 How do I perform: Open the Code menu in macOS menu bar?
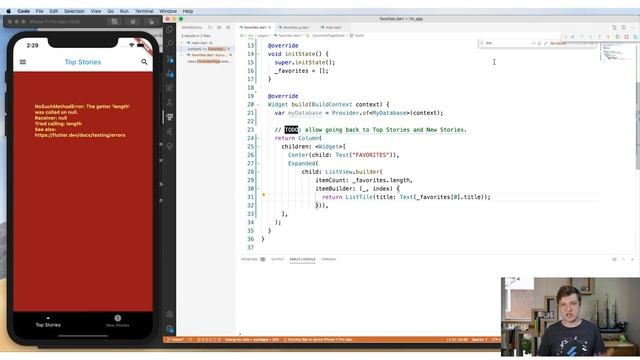23,11
